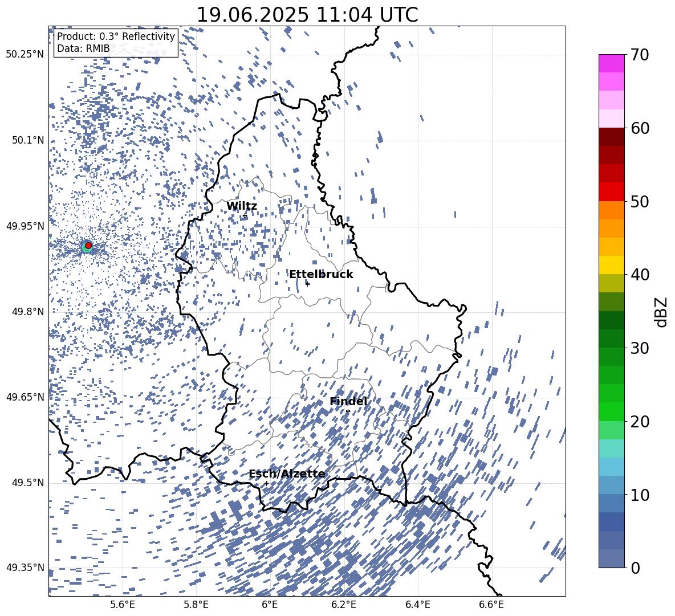Click the 50.25°N latitude tick label
This screenshot has height=616, width=675.
[25, 55]
